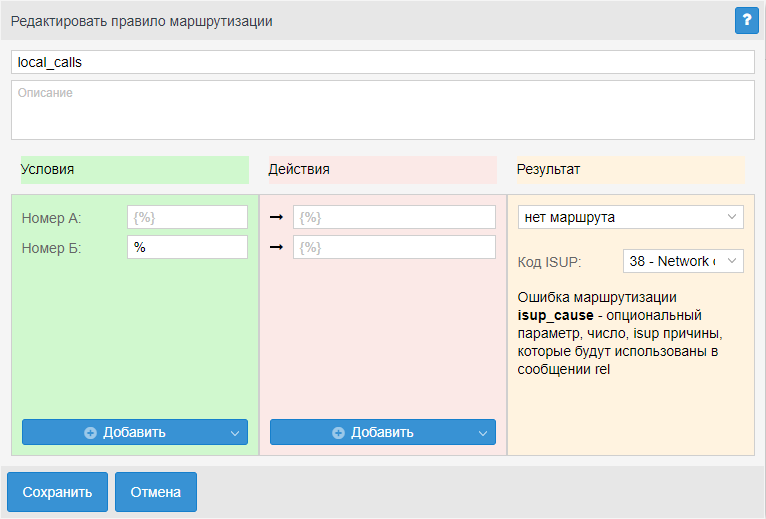
Task: Click the second action input field
Action: 394,247
